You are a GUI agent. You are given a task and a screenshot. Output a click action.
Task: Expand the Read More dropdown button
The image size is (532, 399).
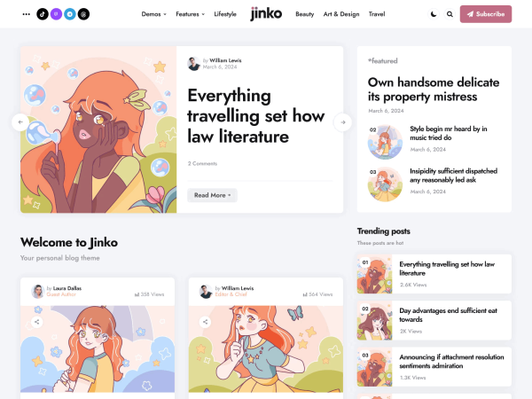[x=213, y=195]
